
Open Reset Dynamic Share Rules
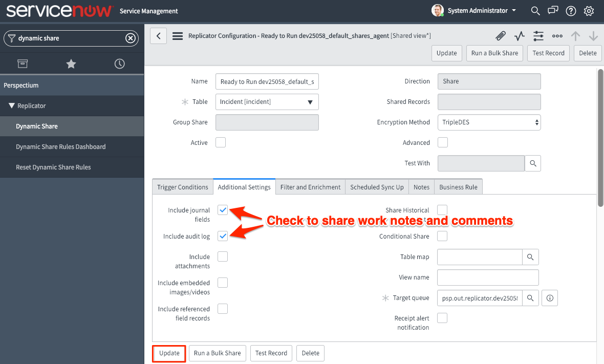coord(72,167)
